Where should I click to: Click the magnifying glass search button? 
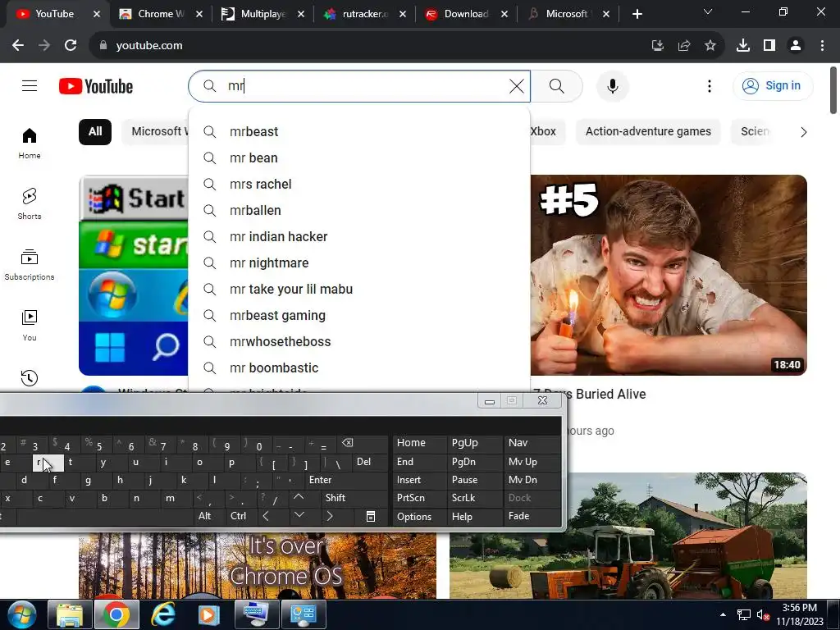[x=557, y=85]
